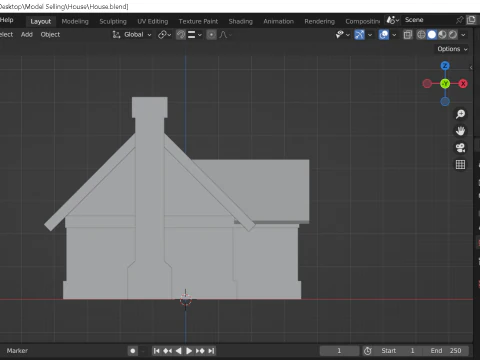Switch to Rendered viewport shading
Viewport: 480px width, 360px height.
click(453, 35)
